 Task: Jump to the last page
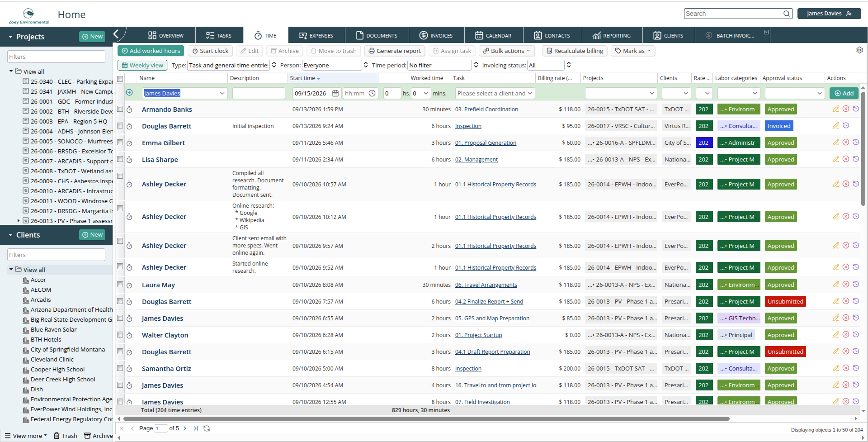click(196, 428)
